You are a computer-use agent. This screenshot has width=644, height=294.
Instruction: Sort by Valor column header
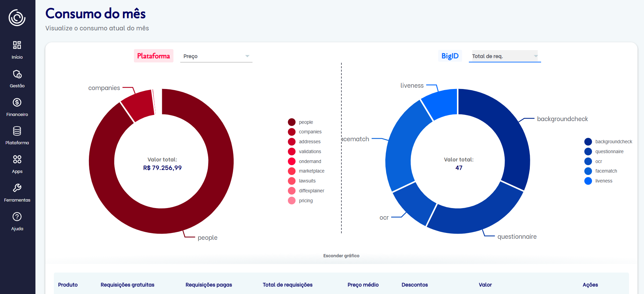(x=485, y=285)
